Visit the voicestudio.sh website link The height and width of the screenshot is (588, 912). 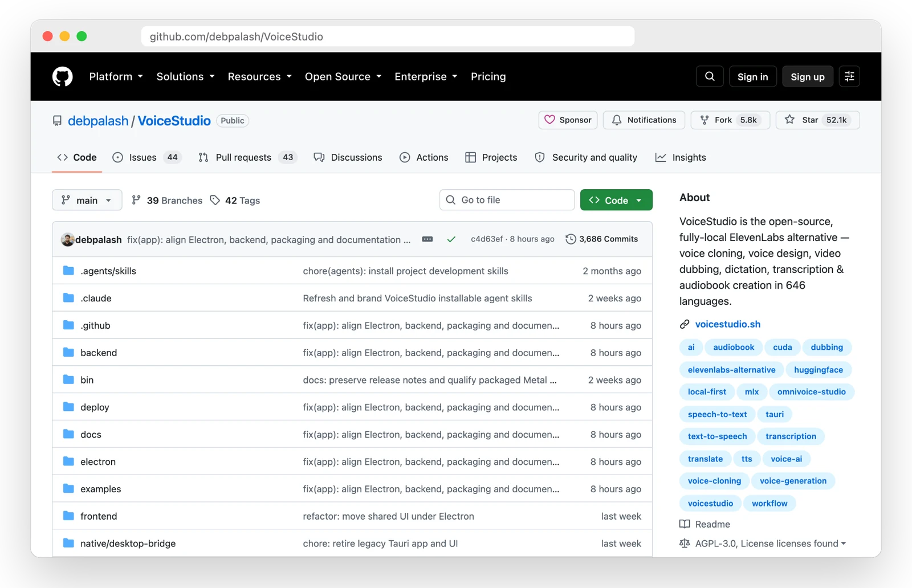click(727, 324)
